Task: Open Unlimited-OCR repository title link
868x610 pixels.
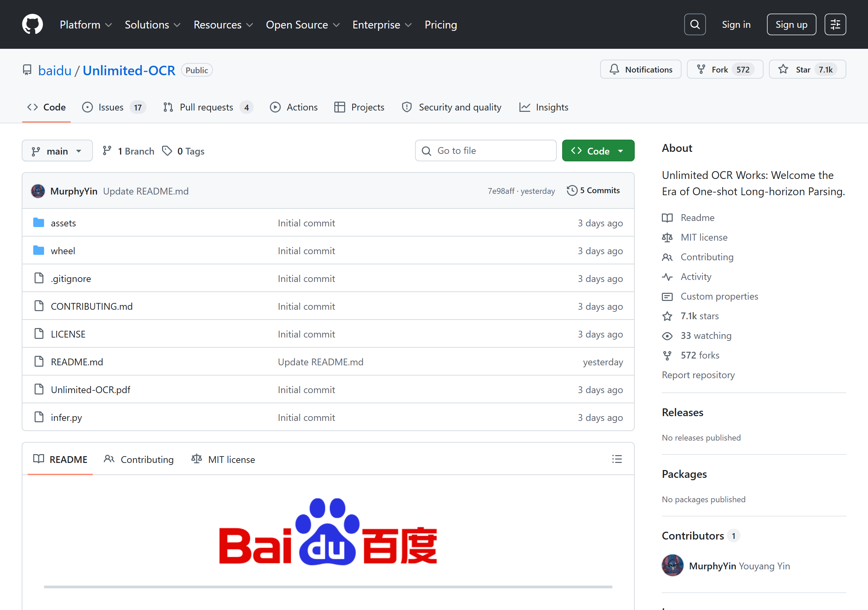Action: [129, 70]
